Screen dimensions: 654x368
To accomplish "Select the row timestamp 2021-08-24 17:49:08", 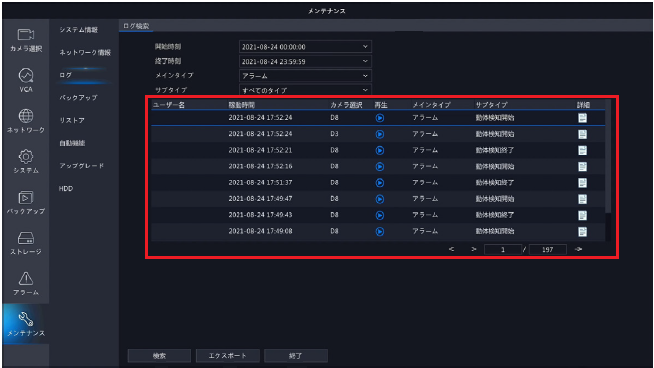I will [260, 231].
